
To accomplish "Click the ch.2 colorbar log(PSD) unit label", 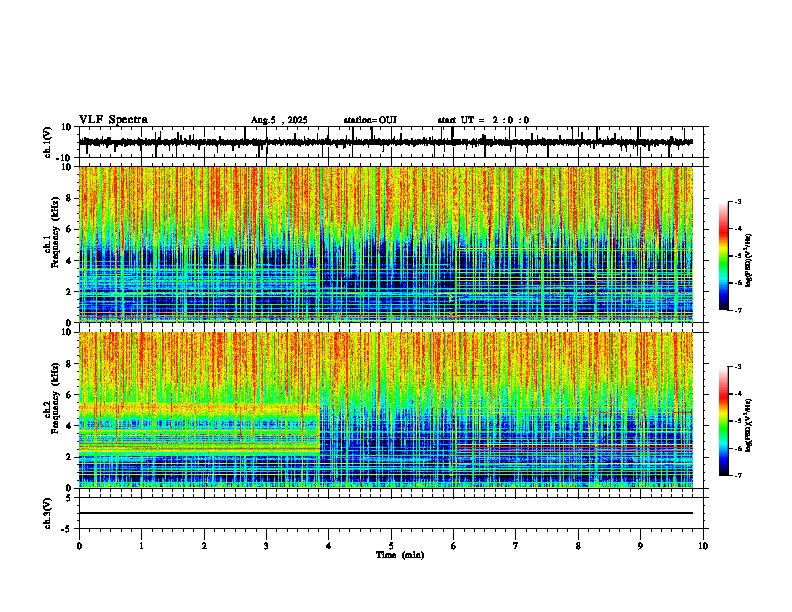I will click(x=749, y=425).
